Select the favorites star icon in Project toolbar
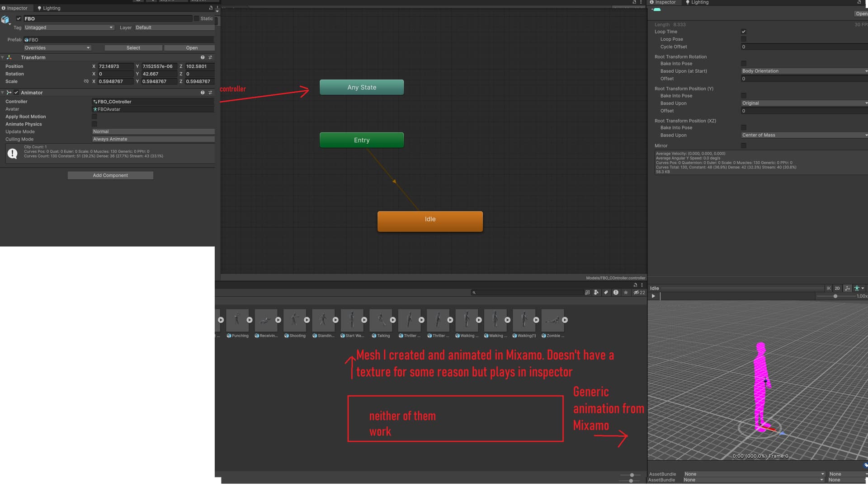Image resolution: width=868 pixels, height=491 pixels. click(626, 292)
